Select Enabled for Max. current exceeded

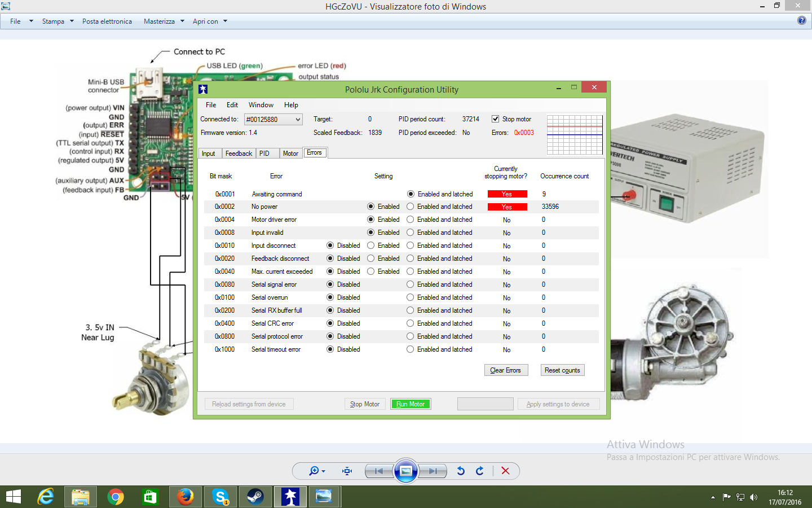click(x=370, y=271)
